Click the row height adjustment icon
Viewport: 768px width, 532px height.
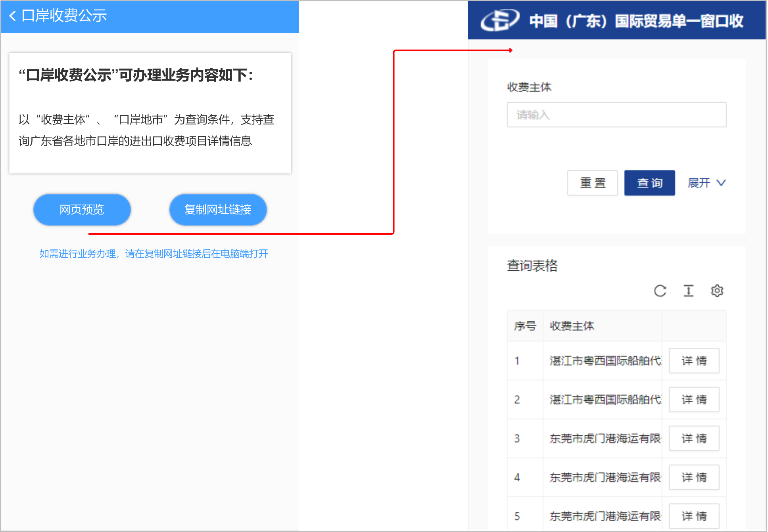(688, 291)
